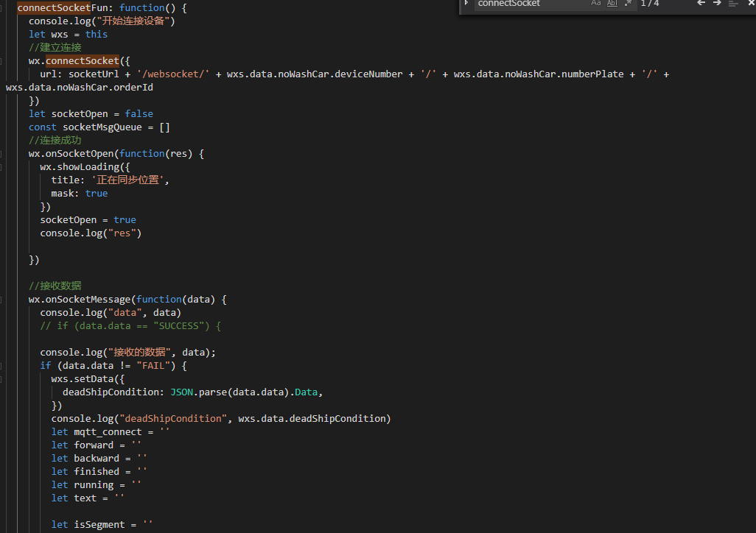Toggle Match Case (Aa) in find widget
This screenshot has width=756, height=533.
click(x=596, y=4)
